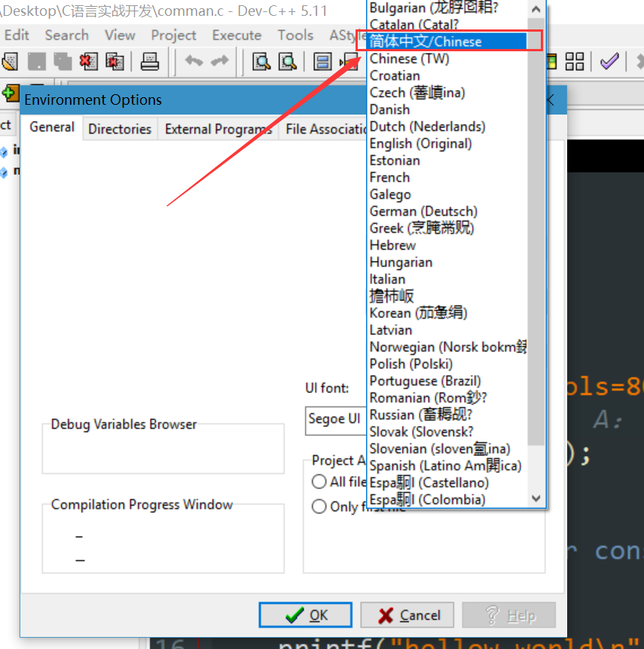Click the language list scroll-down arrow

tap(536, 498)
